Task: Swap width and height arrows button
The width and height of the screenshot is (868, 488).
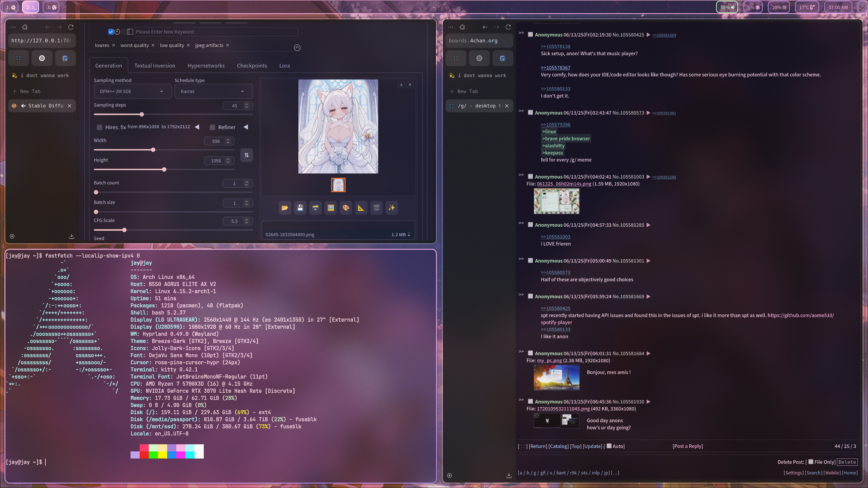Action: click(246, 155)
